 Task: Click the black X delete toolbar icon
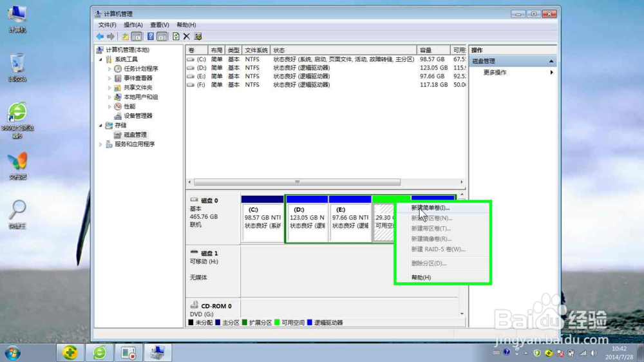click(x=187, y=37)
